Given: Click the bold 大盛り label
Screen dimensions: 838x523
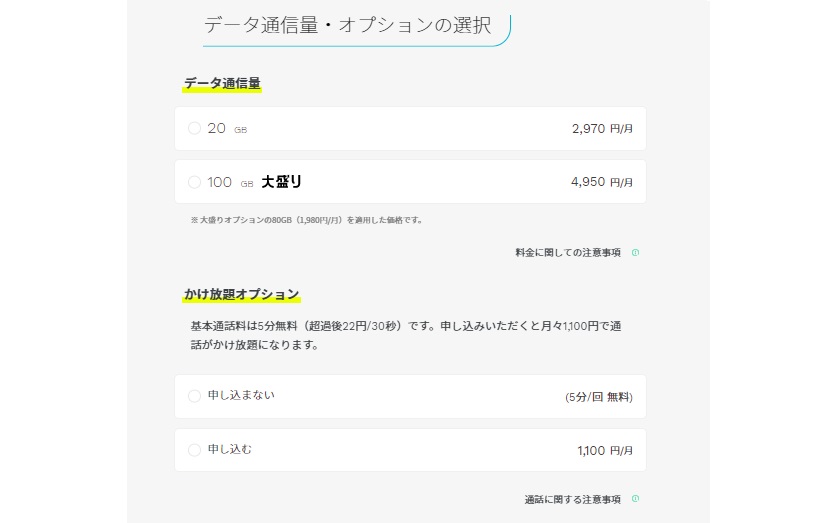Looking at the screenshot, I should pos(282,182).
